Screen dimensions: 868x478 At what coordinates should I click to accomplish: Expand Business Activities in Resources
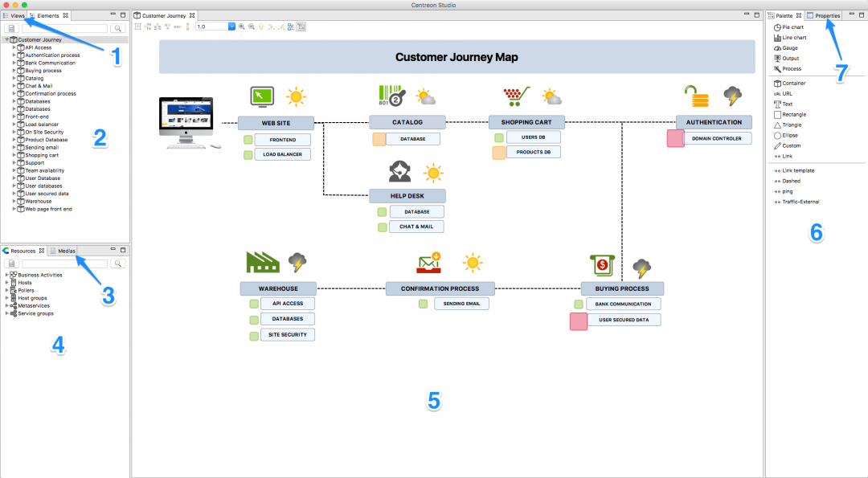point(6,275)
